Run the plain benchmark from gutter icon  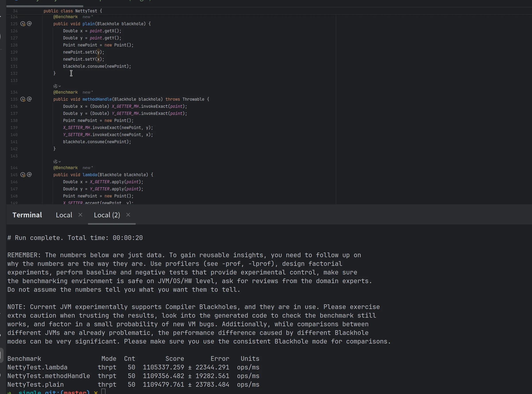pyautogui.click(x=23, y=24)
